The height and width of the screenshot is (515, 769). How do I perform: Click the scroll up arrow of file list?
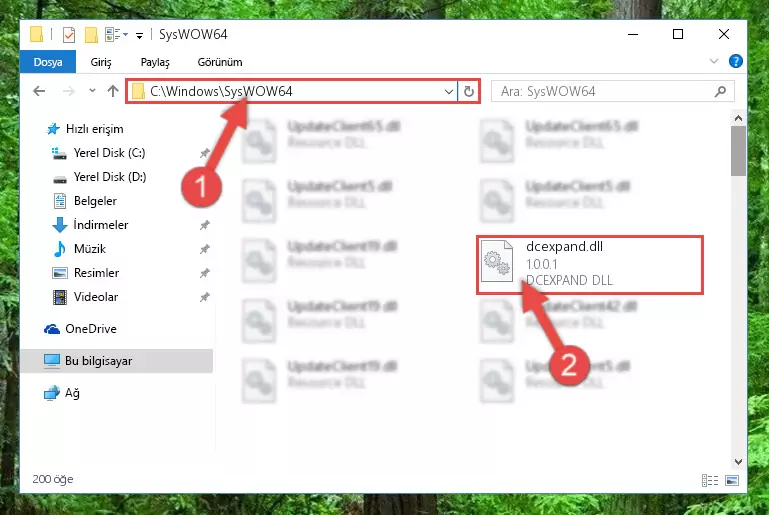pos(738,118)
